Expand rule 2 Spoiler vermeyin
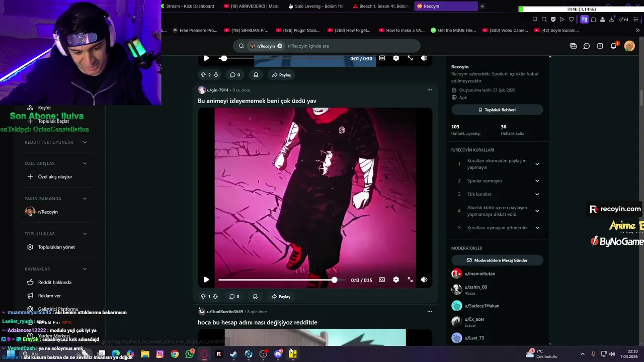644x362 pixels. 537,181
